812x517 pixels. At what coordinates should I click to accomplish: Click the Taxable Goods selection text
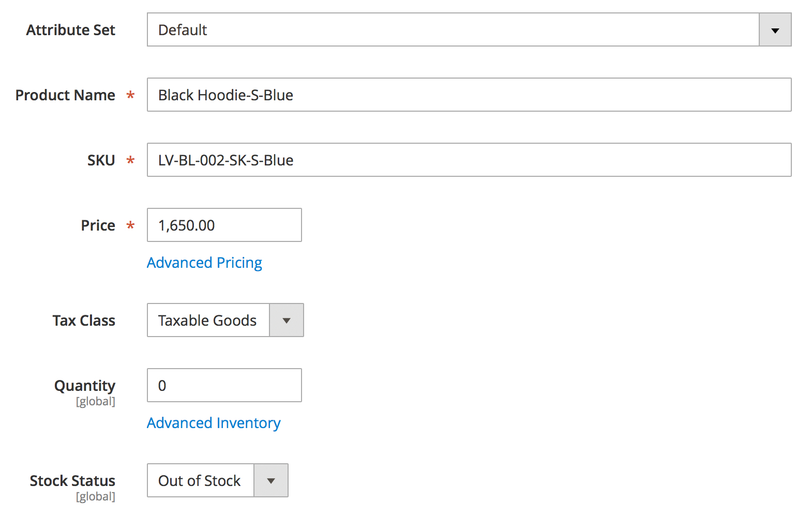tap(207, 321)
